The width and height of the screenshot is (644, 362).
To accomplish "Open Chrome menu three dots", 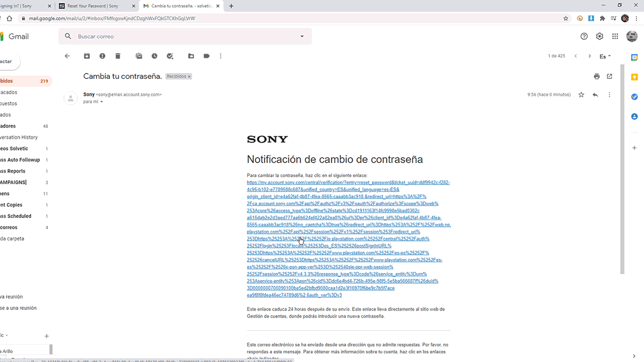I will pos(637,18).
